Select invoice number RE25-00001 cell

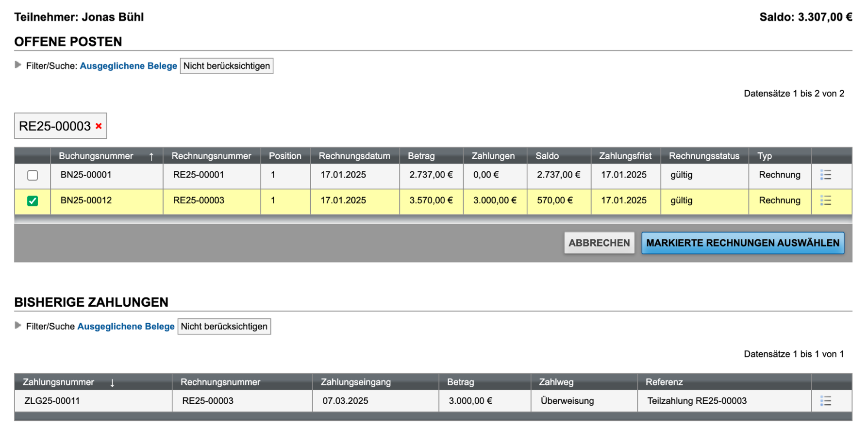[199, 175]
